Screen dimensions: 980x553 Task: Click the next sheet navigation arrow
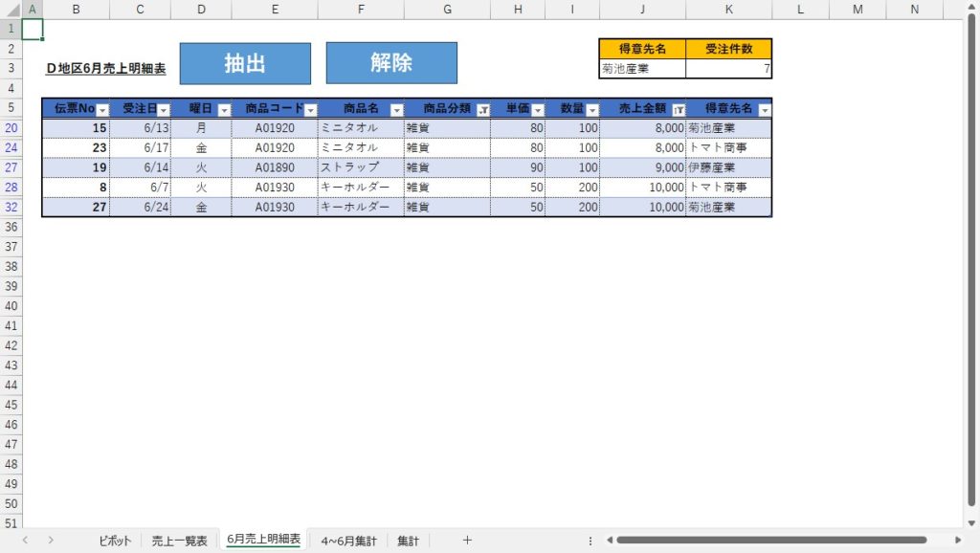click(x=51, y=541)
